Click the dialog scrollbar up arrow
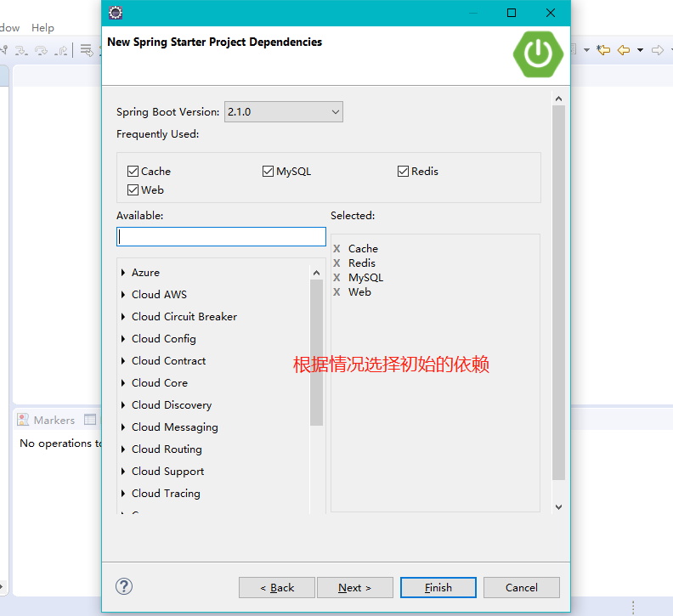The width and height of the screenshot is (673, 616). pos(558,99)
